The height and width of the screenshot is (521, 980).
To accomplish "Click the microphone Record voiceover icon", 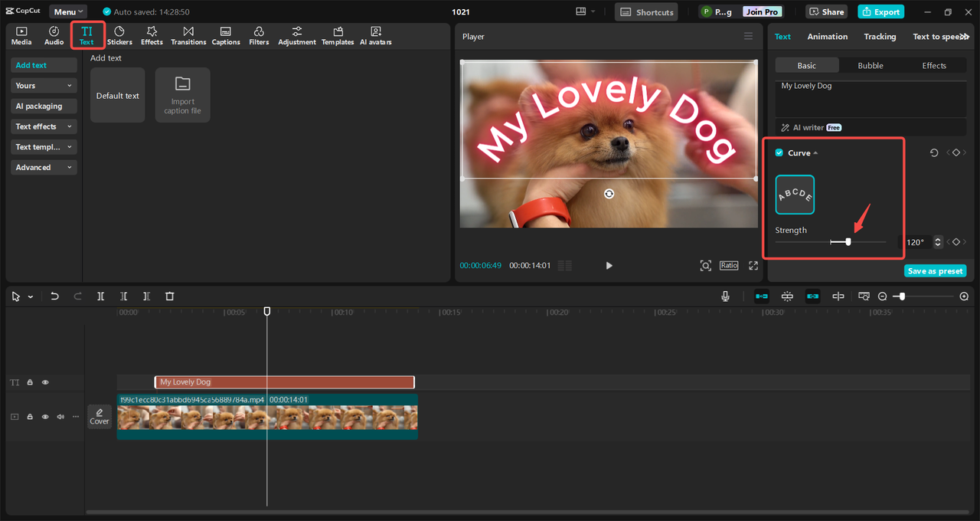I will 725,297.
